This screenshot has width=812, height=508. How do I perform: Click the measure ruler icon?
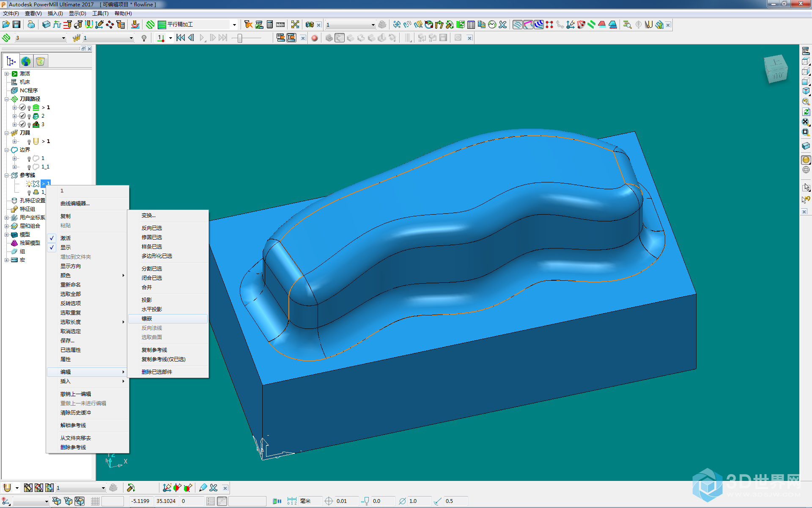click(x=280, y=25)
